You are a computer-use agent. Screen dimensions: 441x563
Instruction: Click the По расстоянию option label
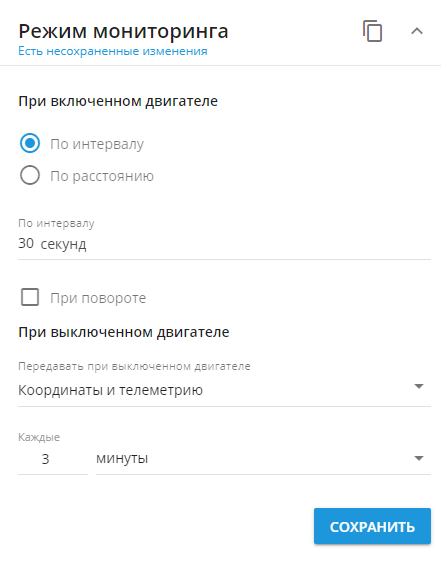(102, 176)
